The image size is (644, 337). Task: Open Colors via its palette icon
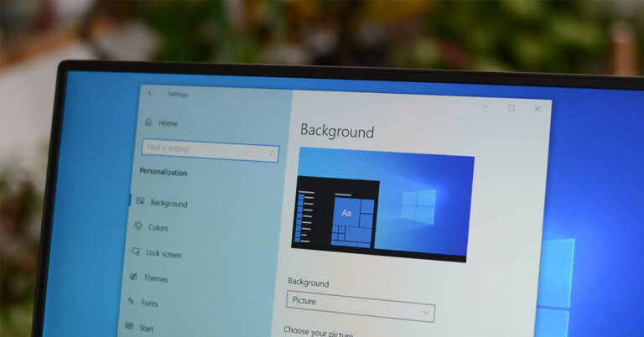[138, 226]
